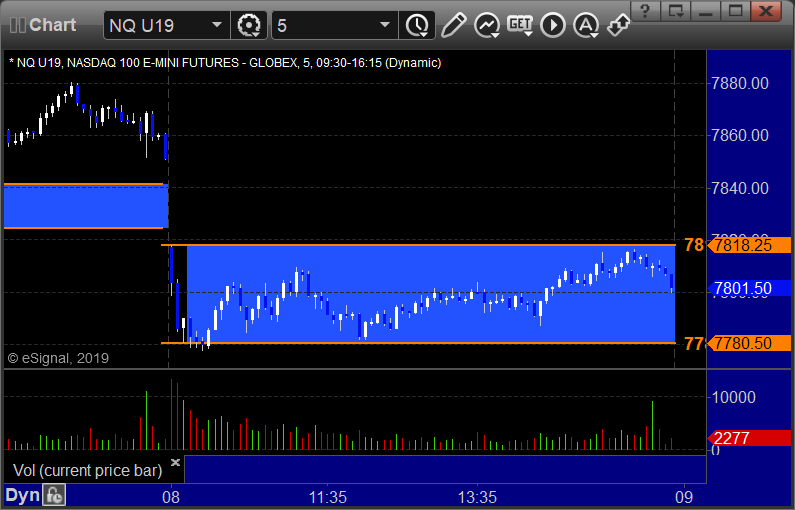Click the window options dropdown icon in title bar
Viewport: 795px width, 510px height.
coord(676,10)
